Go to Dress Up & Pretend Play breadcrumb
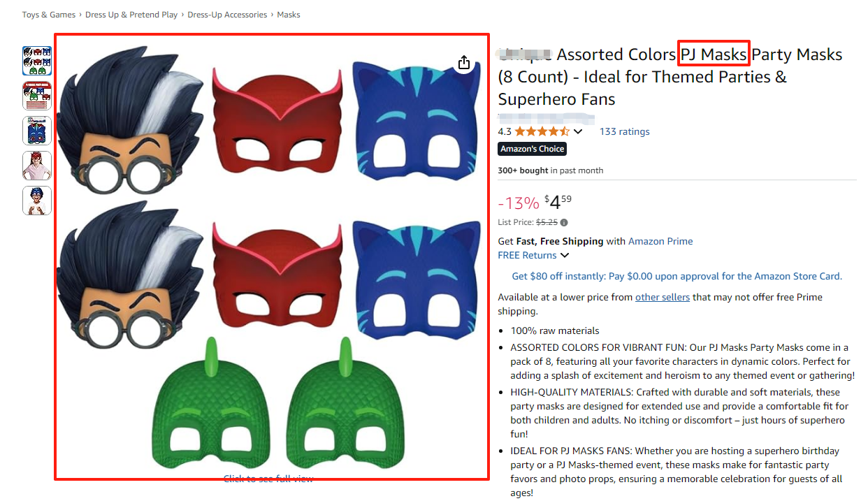The image size is (868, 501). point(131,15)
